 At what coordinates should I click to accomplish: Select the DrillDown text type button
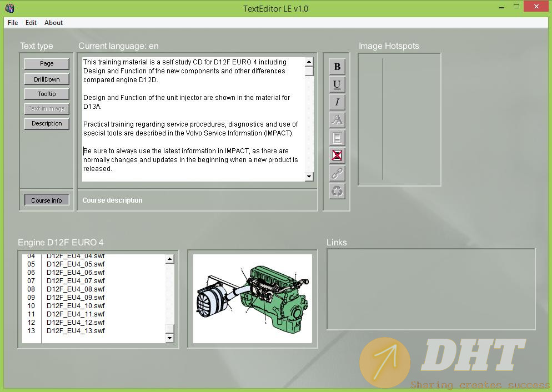(x=47, y=79)
